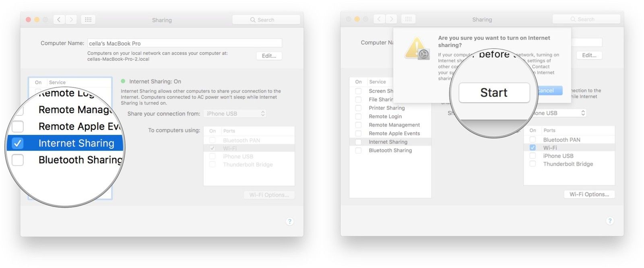644x268 pixels.
Task: Open the iPhone USB connection dropdown, left window
Action: pos(235,114)
